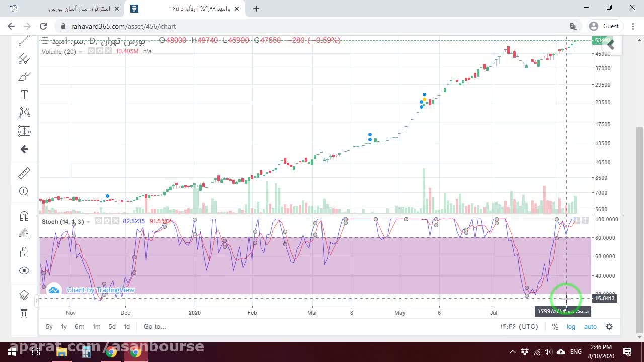Toggle magnet mode in left toolbar

coord(24,216)
